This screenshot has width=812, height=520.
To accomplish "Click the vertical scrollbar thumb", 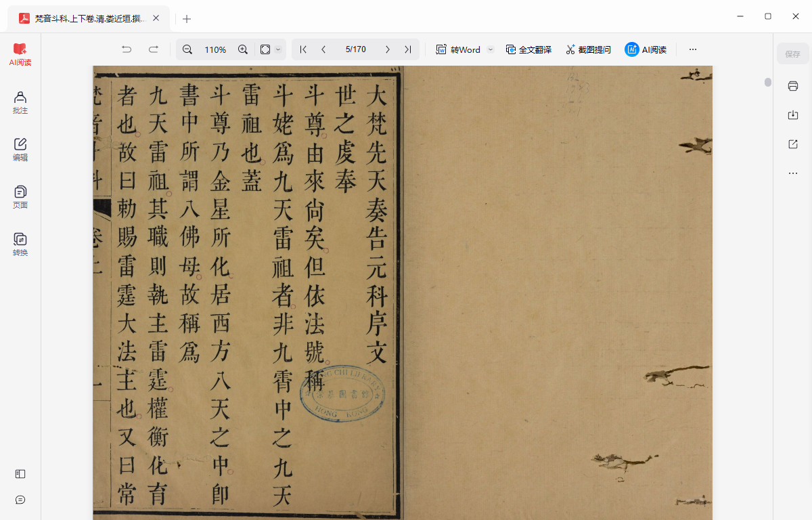I will [768, 82].
